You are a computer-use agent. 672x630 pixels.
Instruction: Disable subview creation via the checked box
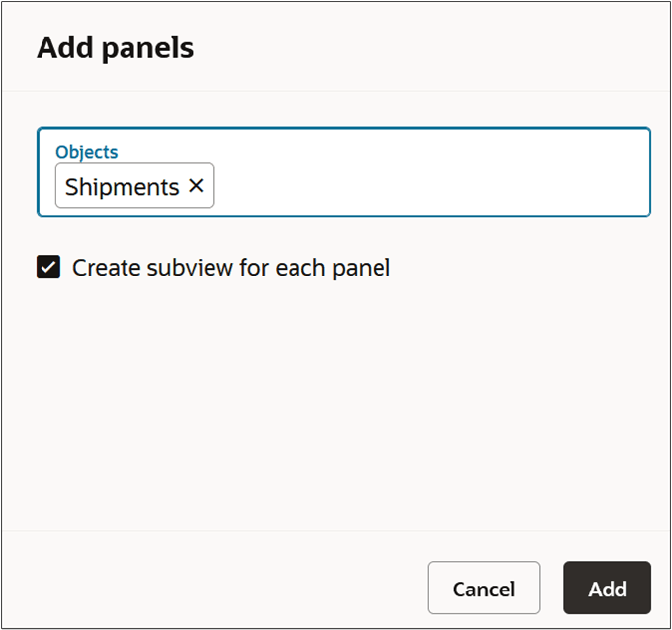(x=48, y=268)
